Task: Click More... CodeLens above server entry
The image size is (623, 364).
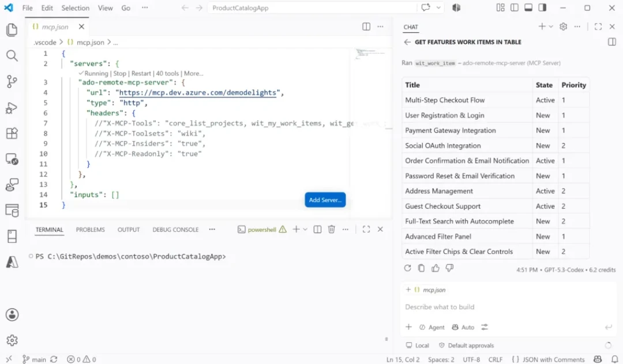Action: [193, 73]
